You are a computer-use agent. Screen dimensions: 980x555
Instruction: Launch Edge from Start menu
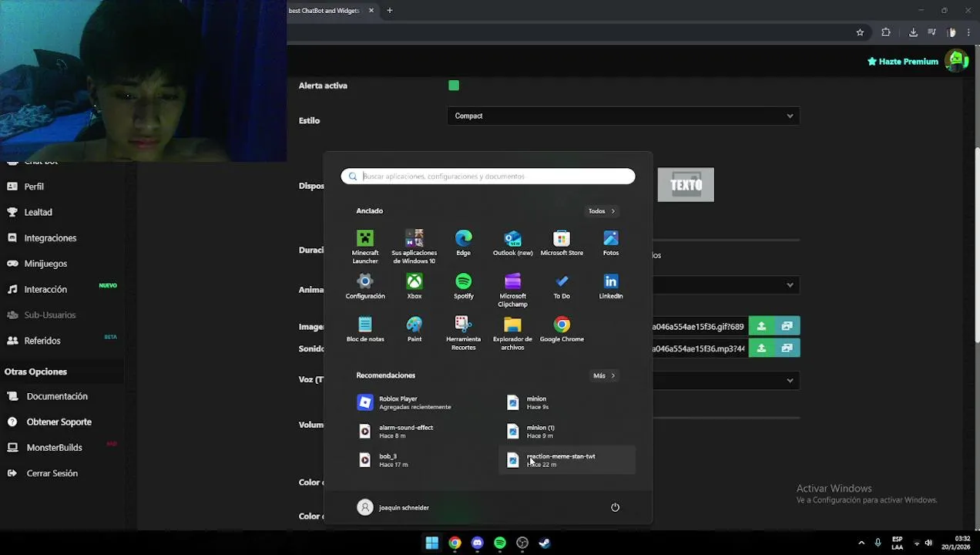point(463,243)
